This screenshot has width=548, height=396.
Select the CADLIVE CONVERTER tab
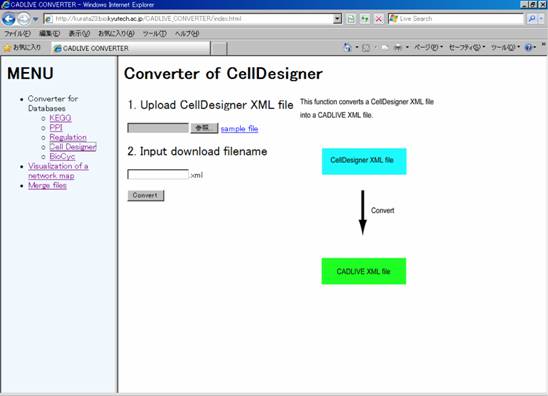click(131, 48)
